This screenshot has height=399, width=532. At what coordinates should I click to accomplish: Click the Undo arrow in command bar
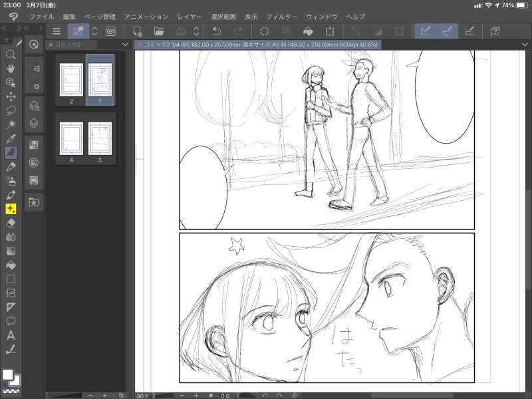tap(217, 31)
